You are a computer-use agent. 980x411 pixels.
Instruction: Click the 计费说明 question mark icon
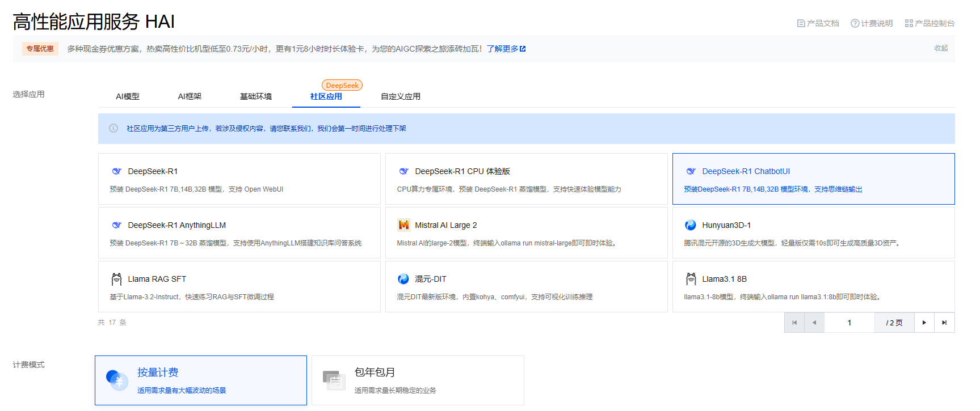click(x=855, y=23)
